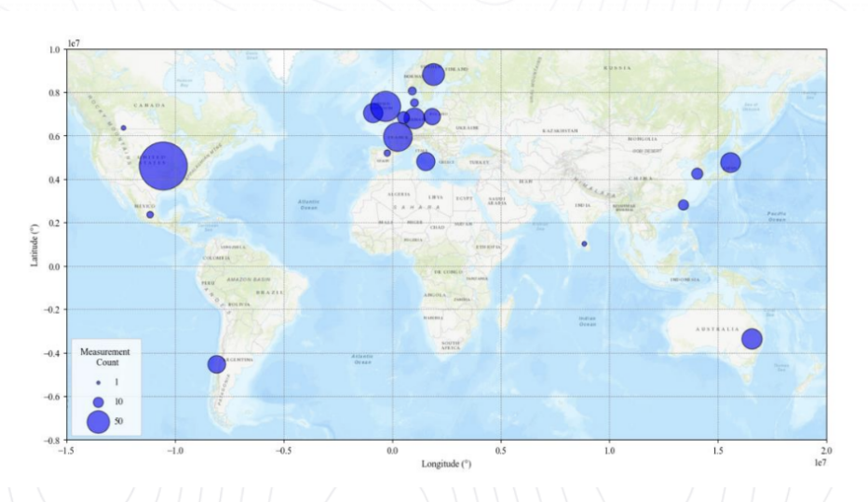Viewport: 868px width, 502px height.
Task: Select the bubble near Argentina
Action: click(216, 364)
